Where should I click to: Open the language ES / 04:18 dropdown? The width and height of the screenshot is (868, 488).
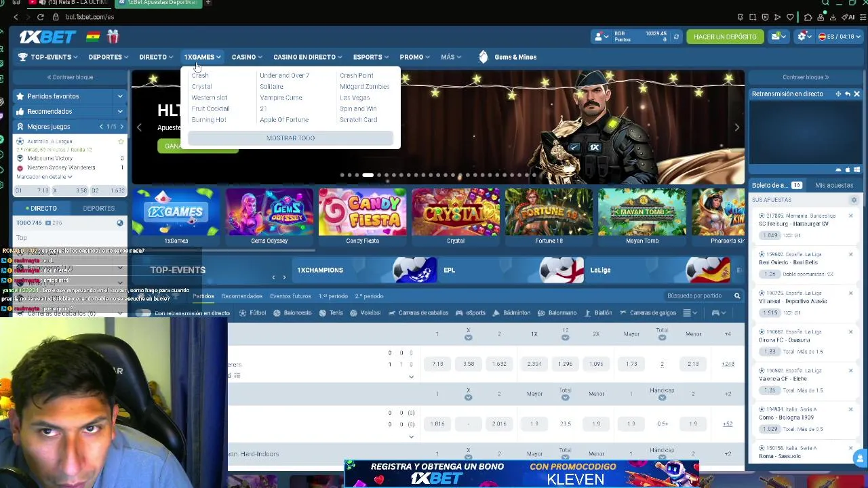pos(840,37)
